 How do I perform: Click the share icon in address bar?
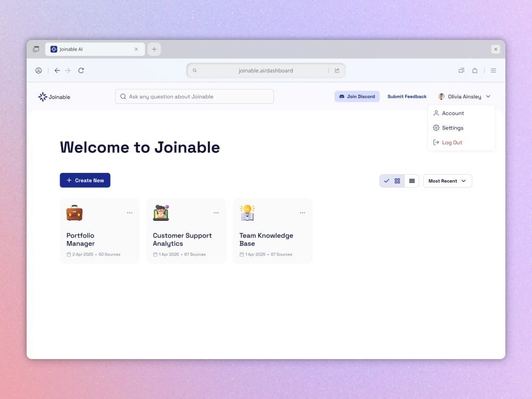click(x=337, y=71)
